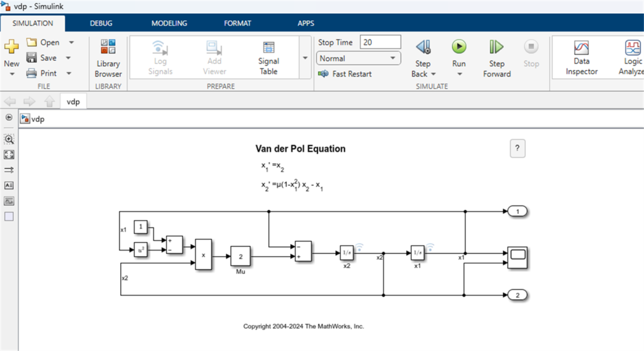Toggle sample time display arrows icon
The height and width of the screenshot is (351, 644).
pos(9,170)
